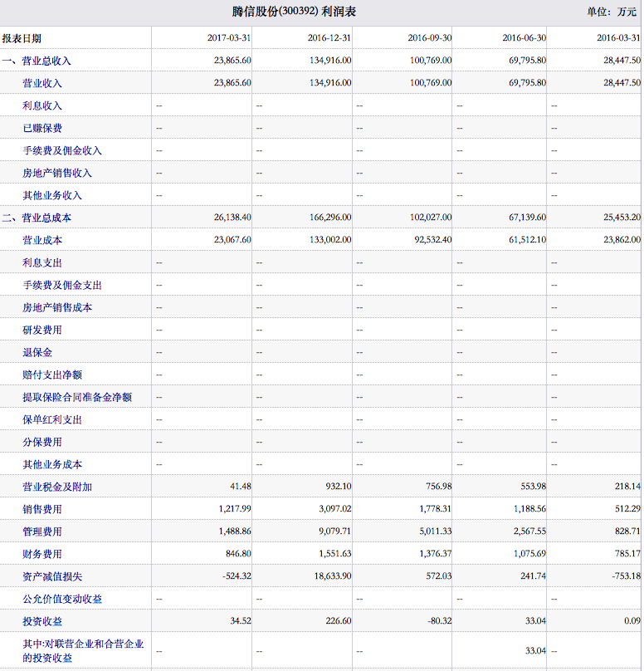Click the 其他业务成本 row label
The image size is (644, 671).
tap(51, 465)
